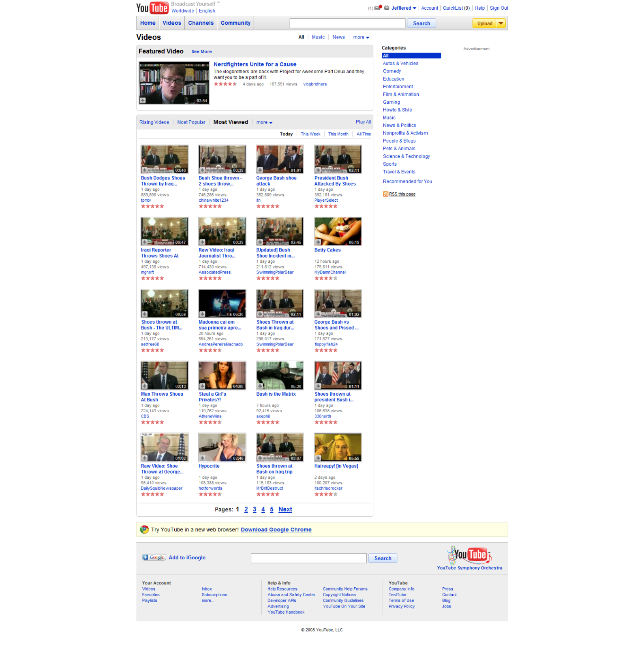Open the Download Google Chrome link

[276, 530]
